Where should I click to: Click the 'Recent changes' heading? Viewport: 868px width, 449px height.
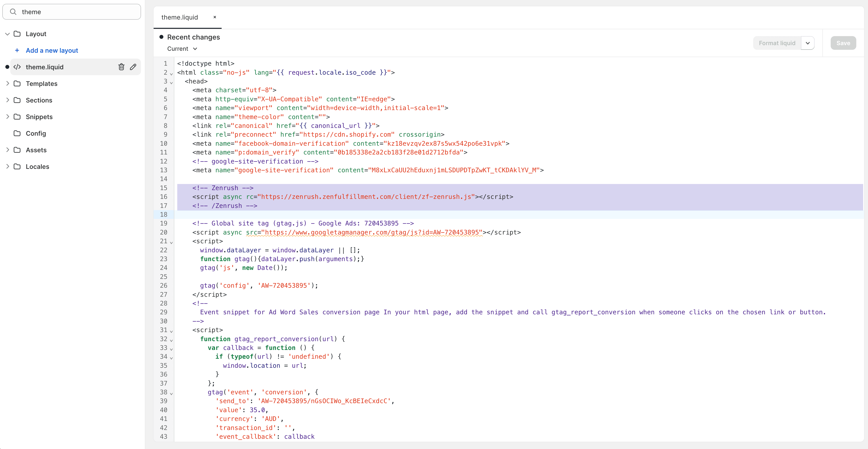click(x=193, y=37)
